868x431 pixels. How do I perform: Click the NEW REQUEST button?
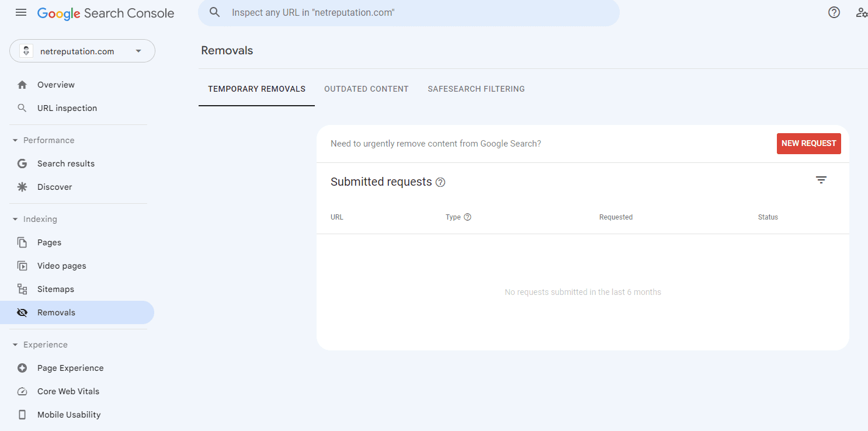tap(808, 143)
